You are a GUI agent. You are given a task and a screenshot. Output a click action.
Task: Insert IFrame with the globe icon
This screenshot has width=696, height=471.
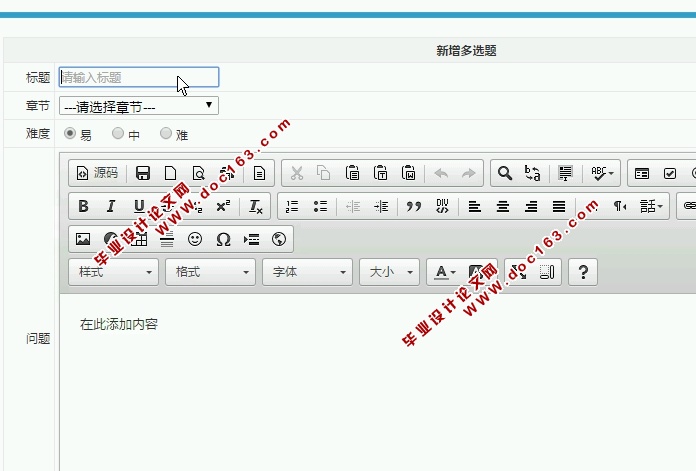pyautogui.click(x=279, y=240)
